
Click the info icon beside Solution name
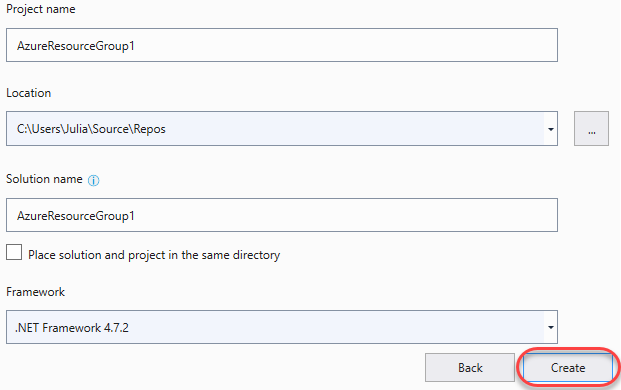click(x=93, y=181)
